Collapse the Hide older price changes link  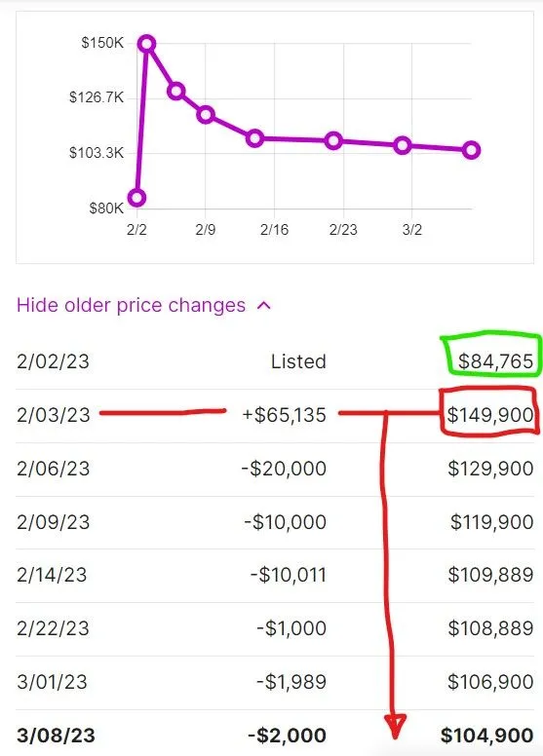[143, 305]
